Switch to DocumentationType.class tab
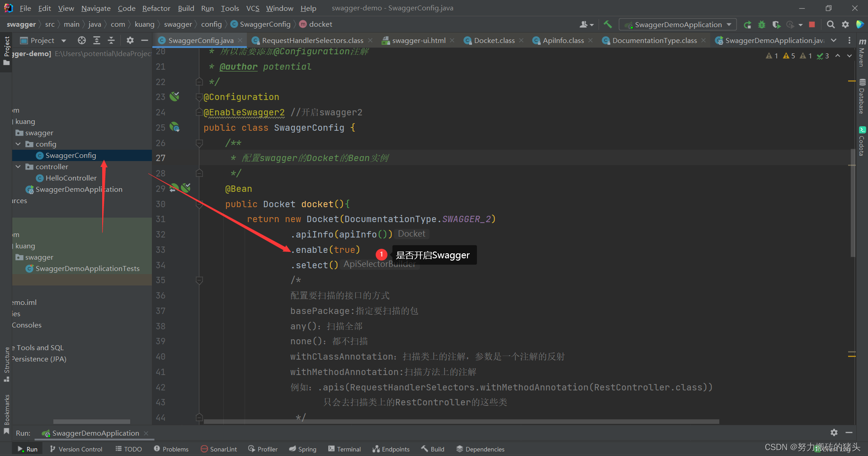Image resolution: width=868 pixels, height=456 pixels. (x=654, y=40)
